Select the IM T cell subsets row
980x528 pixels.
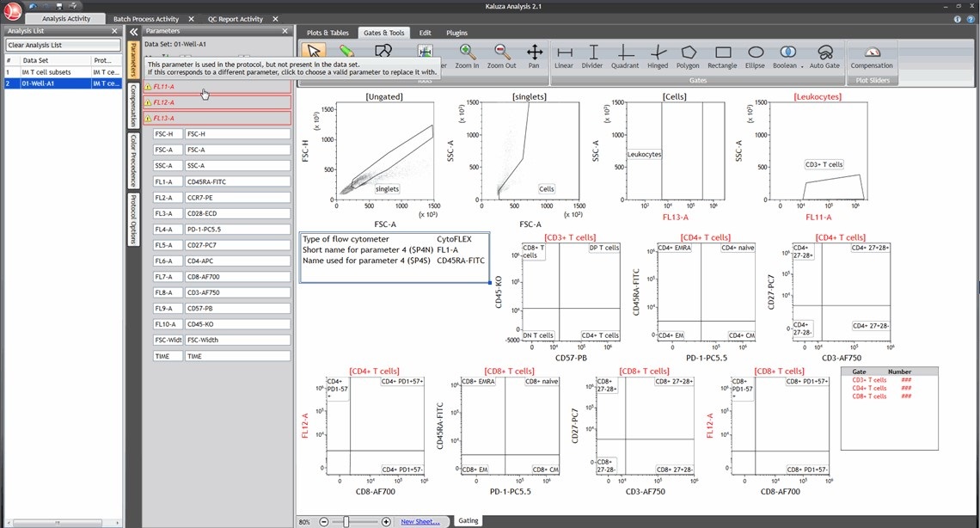tap(63, 72)
